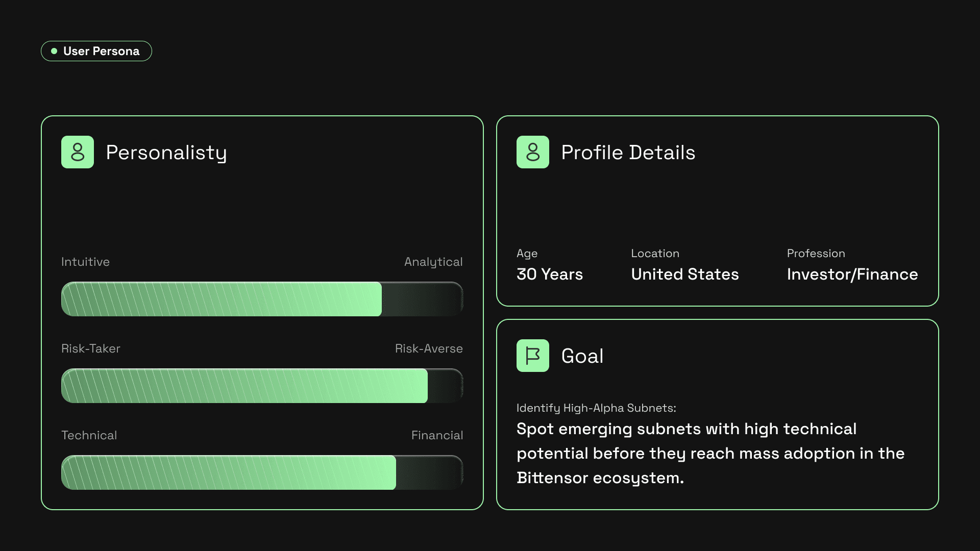Click the Identify High-Alpha Subnets subtitle
Image resolution: width=980 pixels, height=551 pixels.
point(596,408)
